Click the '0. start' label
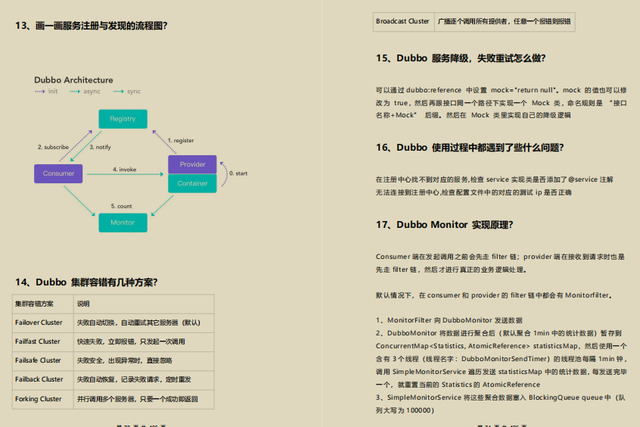 (238, 173)
